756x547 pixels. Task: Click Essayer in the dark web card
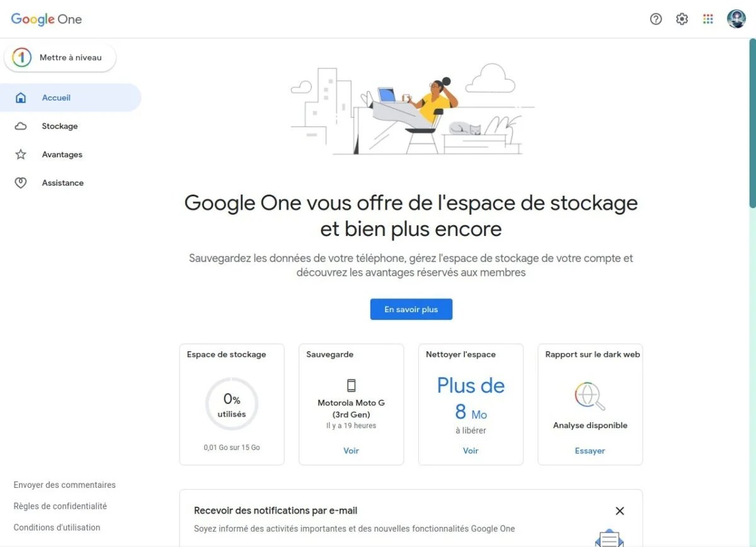(x=590, y=451)
